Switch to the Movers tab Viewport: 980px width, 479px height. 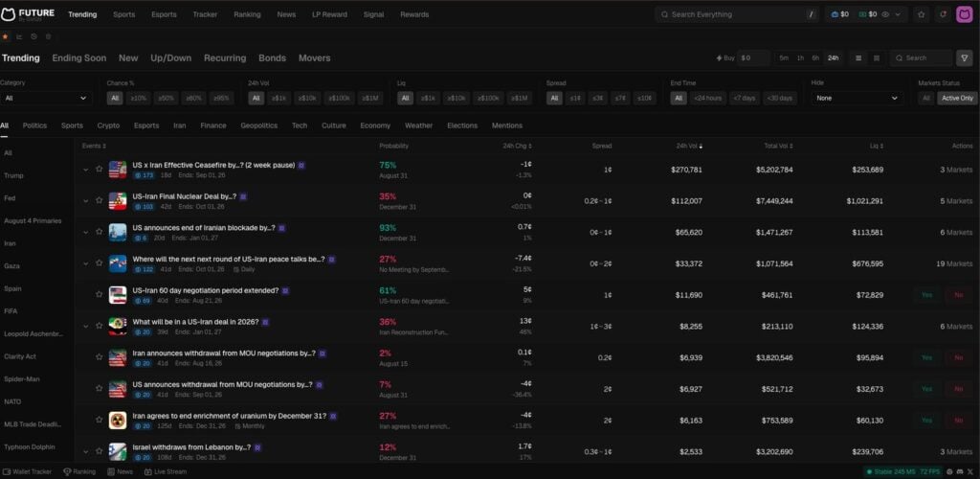click(314, 58)
